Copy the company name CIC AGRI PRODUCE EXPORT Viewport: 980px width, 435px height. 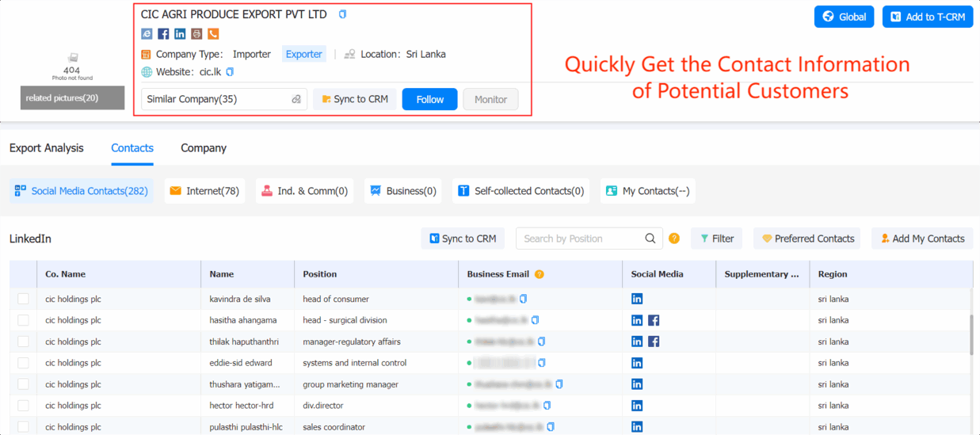(342, 14)
